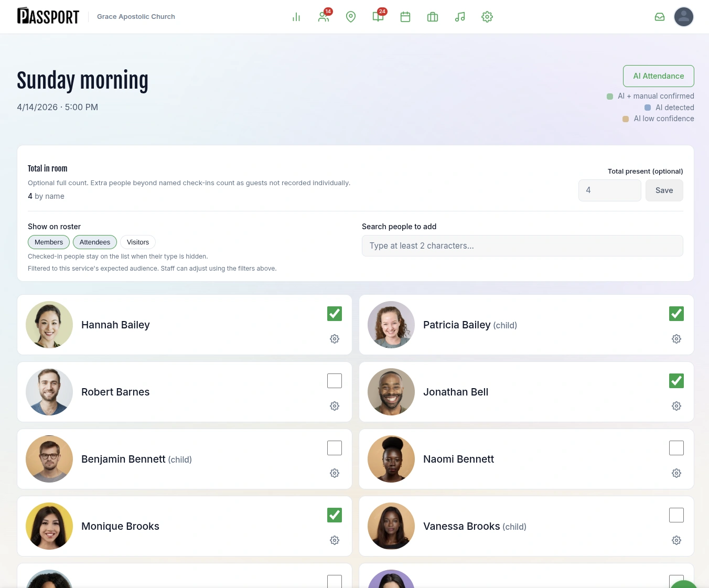This screenshot has height=588, width=709.
Task: Click the Passport logo
Action: click(x=48, y=16)
